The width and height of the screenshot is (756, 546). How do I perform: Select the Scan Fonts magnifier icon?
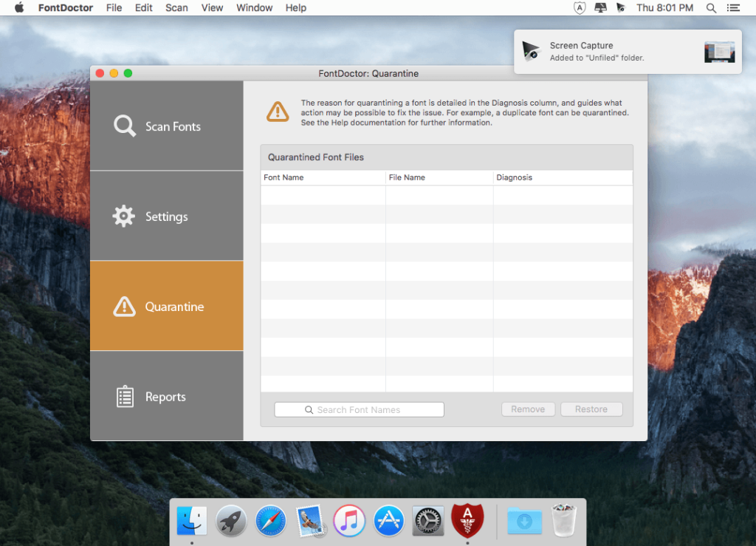click(124, 126)
